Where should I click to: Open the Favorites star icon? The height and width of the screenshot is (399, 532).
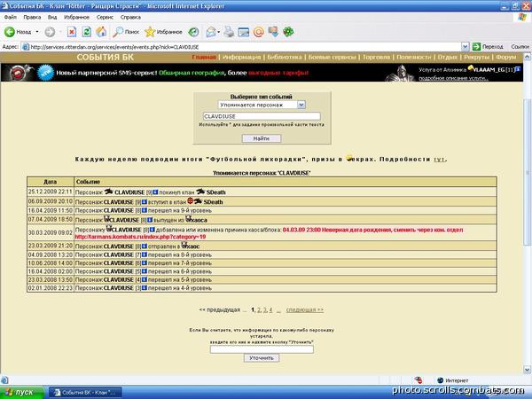149,32
